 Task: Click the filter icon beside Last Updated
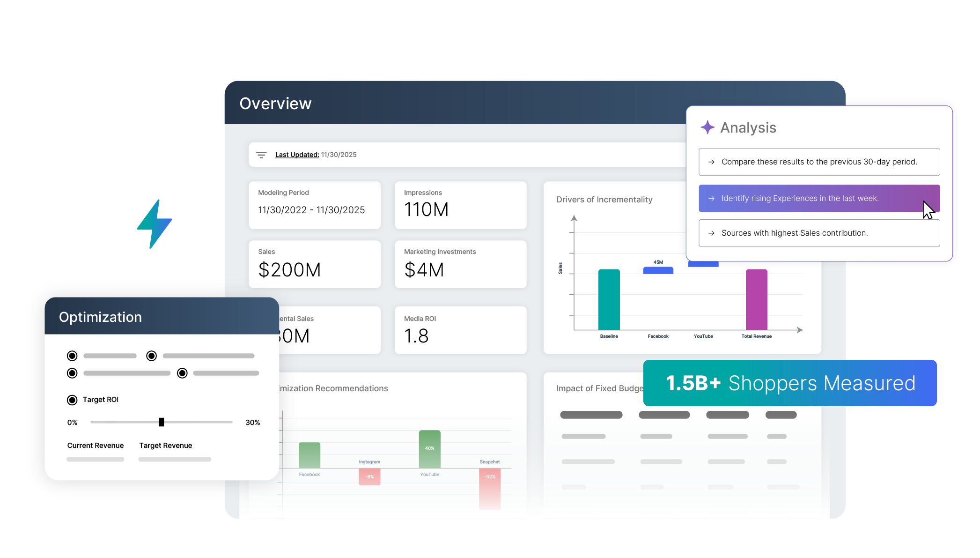point(261,155)
